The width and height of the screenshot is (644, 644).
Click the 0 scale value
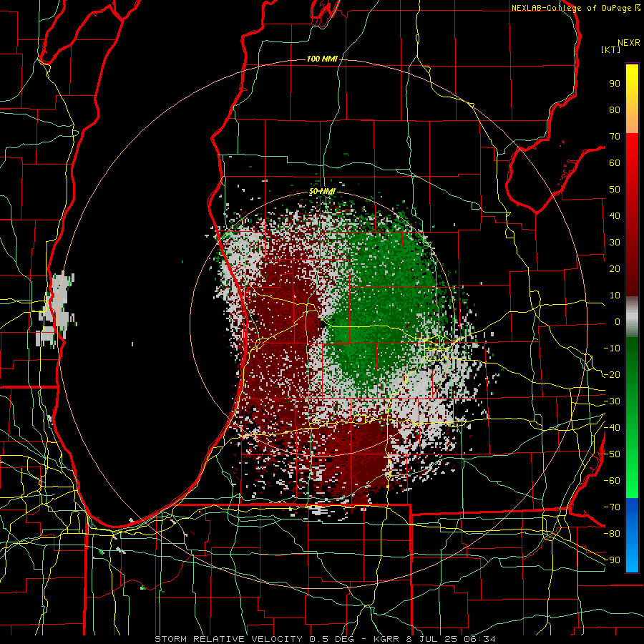618,321
